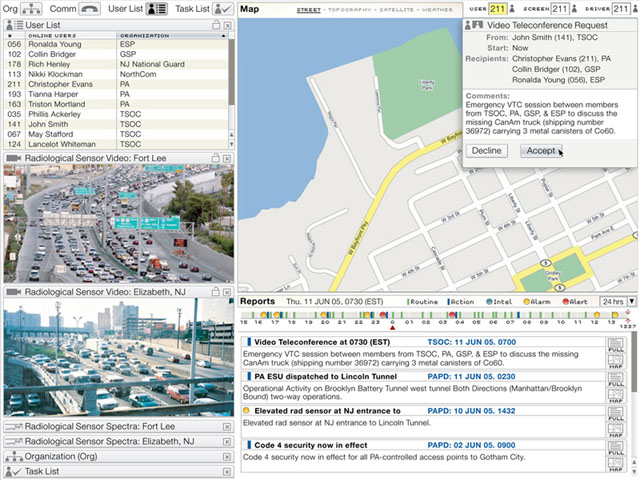Switch map to Street view
Viewport: 640px width, 480px height.
(308, 9)
